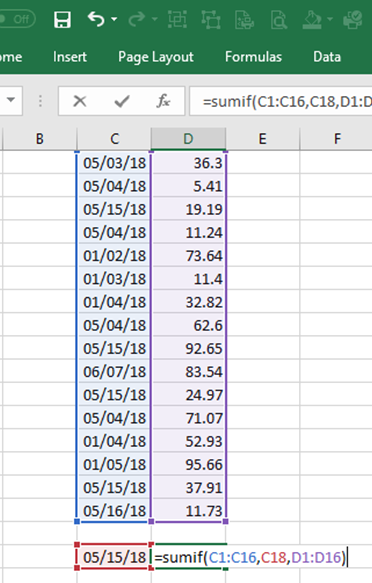
Task: Click the Print Preview magnifier icon
Action: point(279,19)
